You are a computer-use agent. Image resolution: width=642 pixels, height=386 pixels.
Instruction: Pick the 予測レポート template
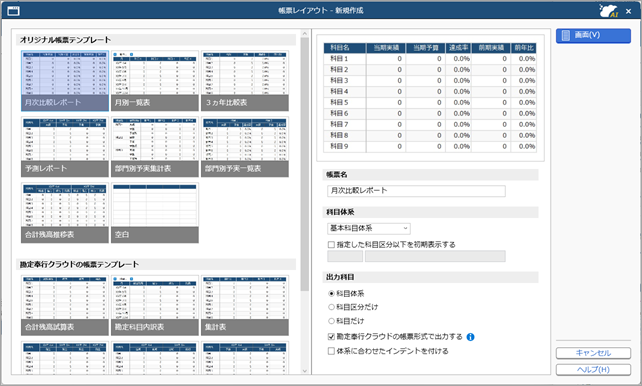[65, 147]
